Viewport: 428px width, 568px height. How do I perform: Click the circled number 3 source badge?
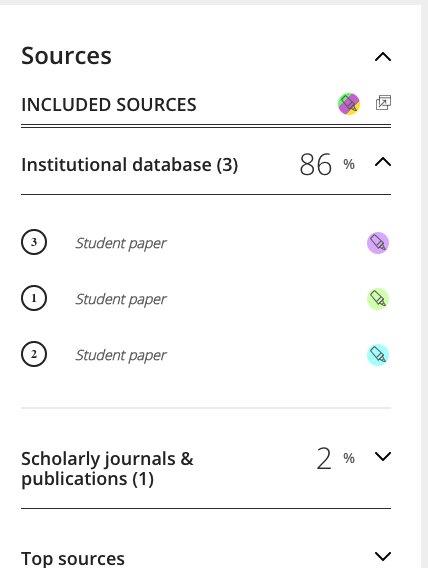[34, 242]
